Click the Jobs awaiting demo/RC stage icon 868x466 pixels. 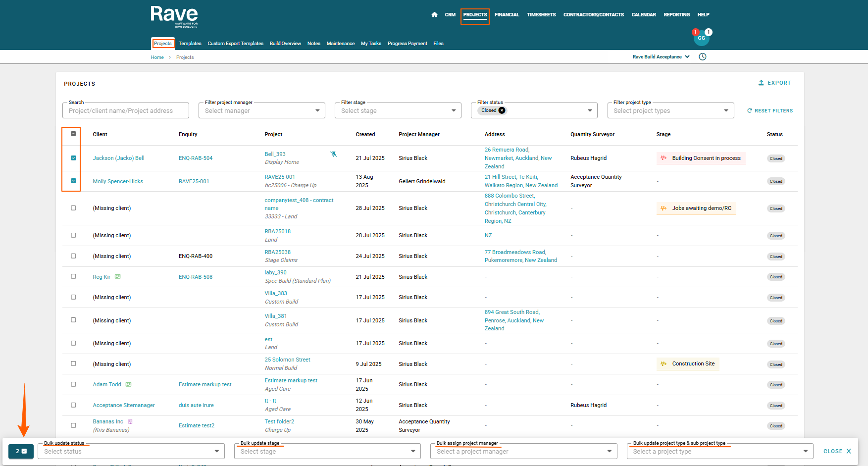tap(664, 208)
